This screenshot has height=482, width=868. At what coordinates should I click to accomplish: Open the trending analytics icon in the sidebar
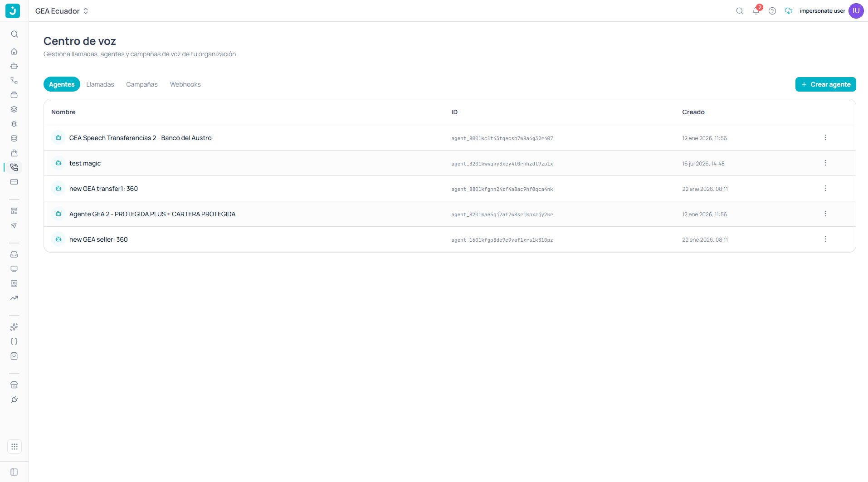[14, 298]
